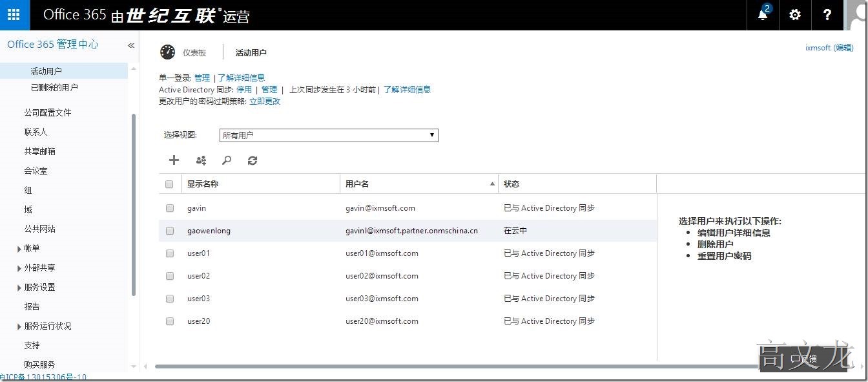Click user01@ixmsoft.com username

pyautogui.click(x=382, y=253)
